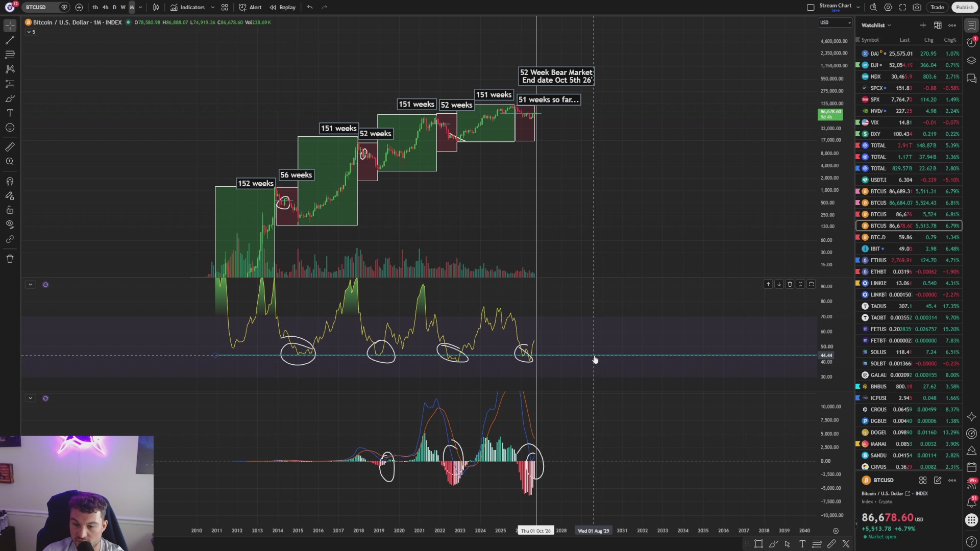Click the undo arrow
The image size is (980, 551).
pos(310,7)
